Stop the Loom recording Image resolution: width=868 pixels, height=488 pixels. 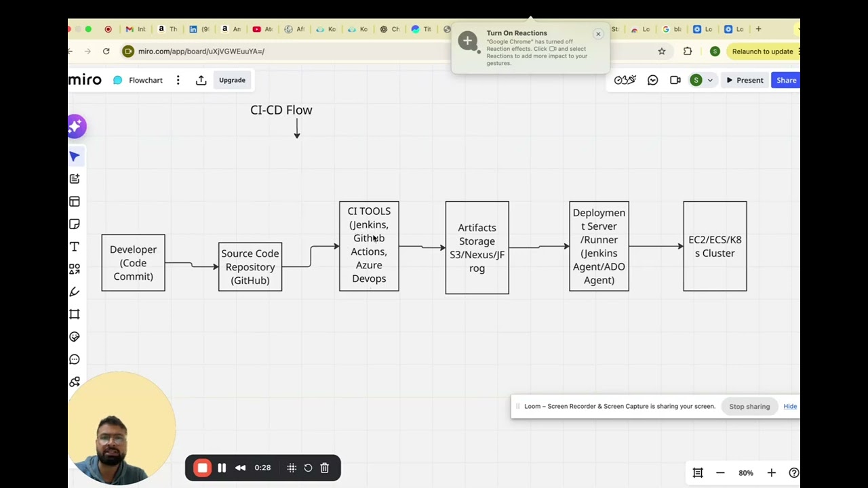point(202,468)
